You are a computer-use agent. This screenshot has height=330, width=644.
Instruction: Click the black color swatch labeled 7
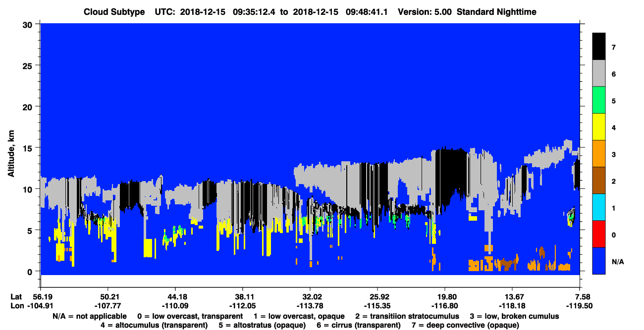tap(599, 47)
